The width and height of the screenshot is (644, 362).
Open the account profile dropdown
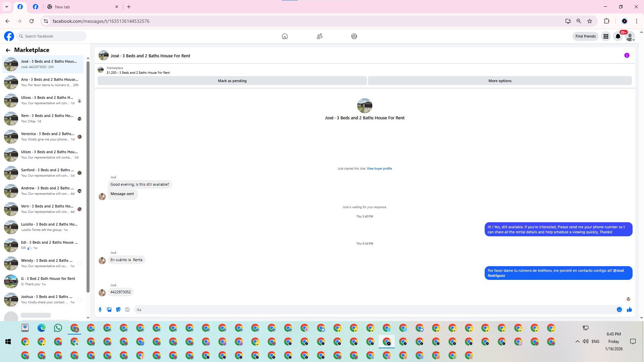(630, 36)
